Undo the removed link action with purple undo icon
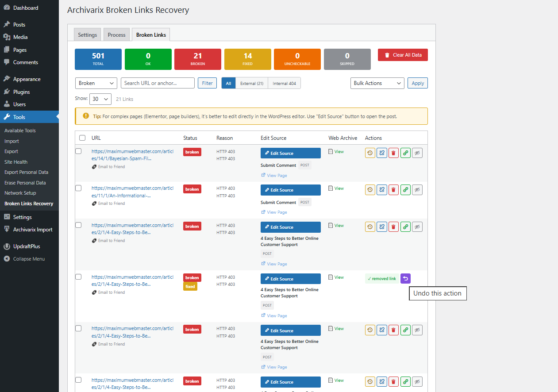The width and height of the screenshot is (558, 392). 405,279
